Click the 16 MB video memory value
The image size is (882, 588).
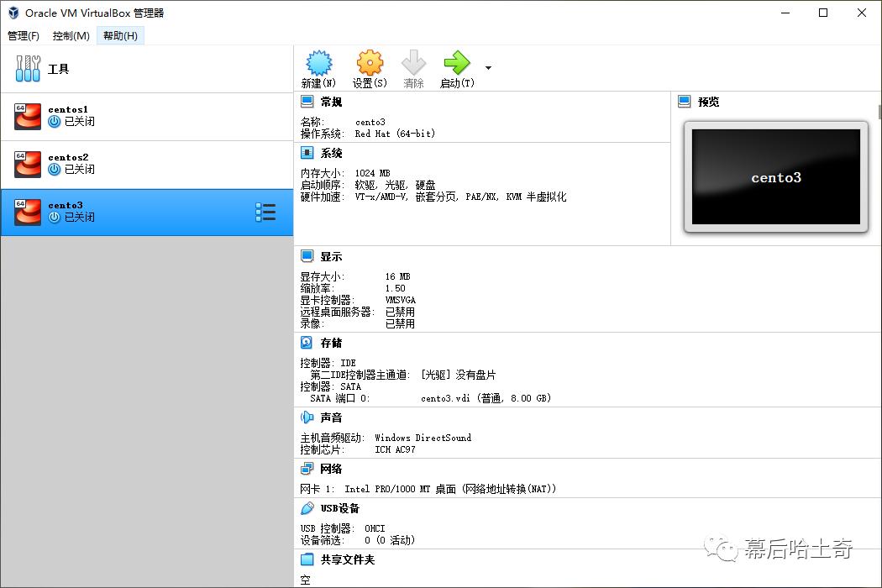(x=397, y=277)
